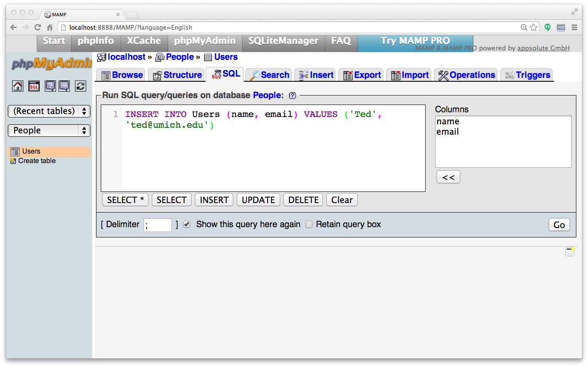
Task: Close the MAMP browser tab
Action: click(118, 15)
